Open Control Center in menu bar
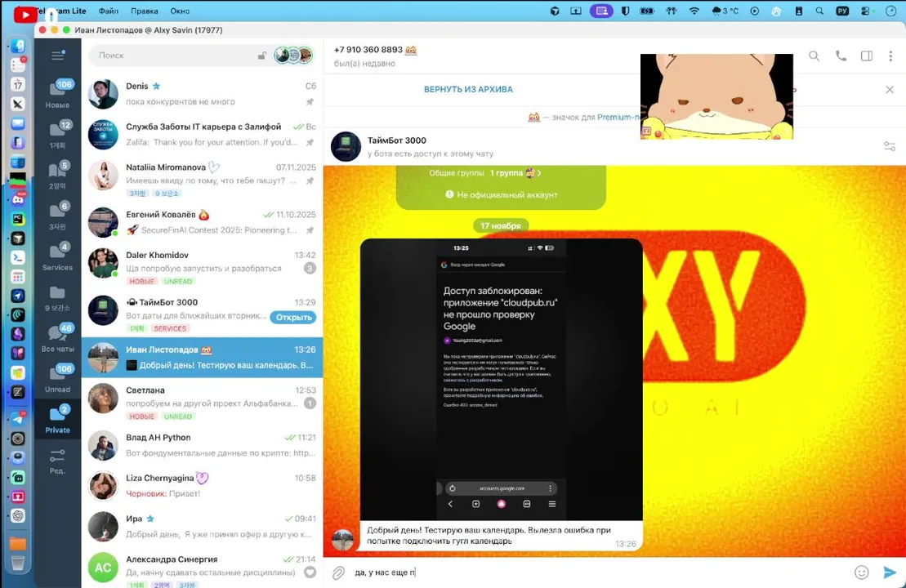The image size is (906, 588). pos(865,11)
